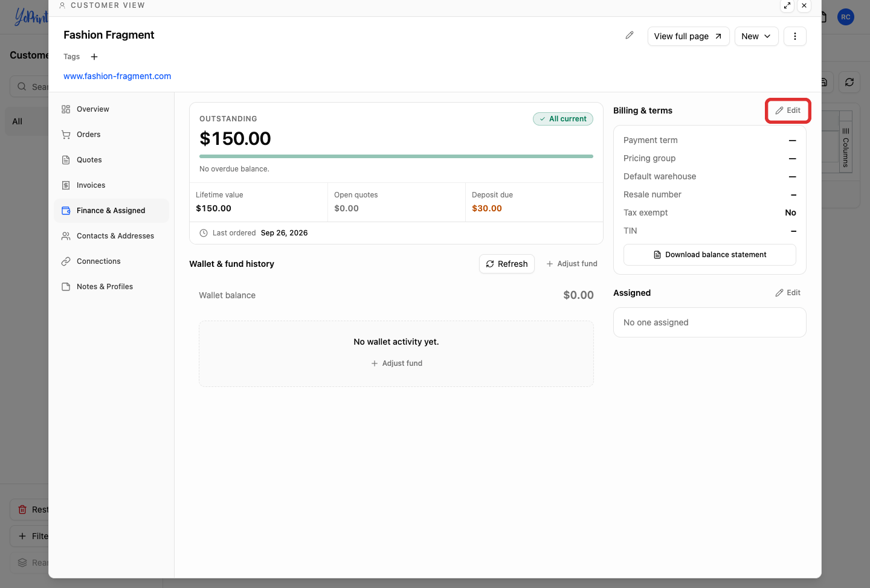Edit the Assigned section
Viewport: 870px width, 588px height.
coord(788,293)
